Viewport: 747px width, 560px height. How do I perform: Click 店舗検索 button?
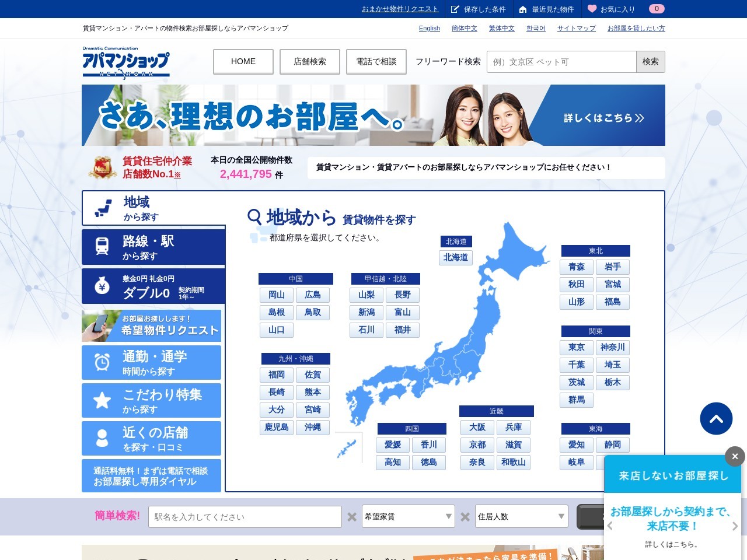point(310,61)
